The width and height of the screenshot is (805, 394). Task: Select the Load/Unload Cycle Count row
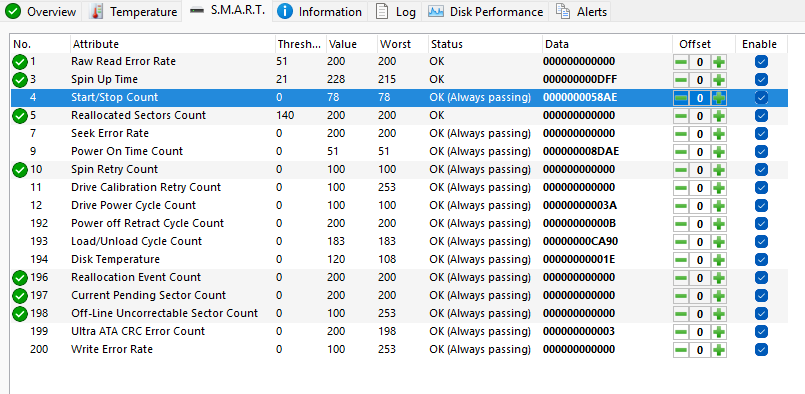[399, 241]
